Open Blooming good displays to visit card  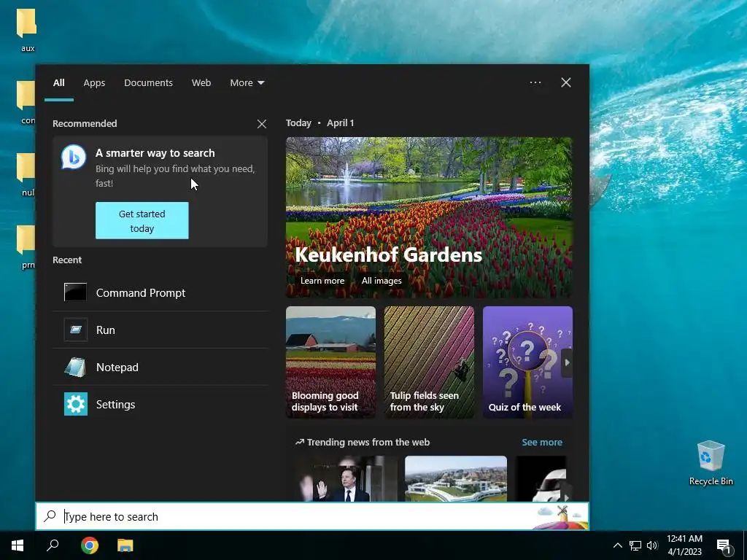pyautogui.click(x=330, y=362)
